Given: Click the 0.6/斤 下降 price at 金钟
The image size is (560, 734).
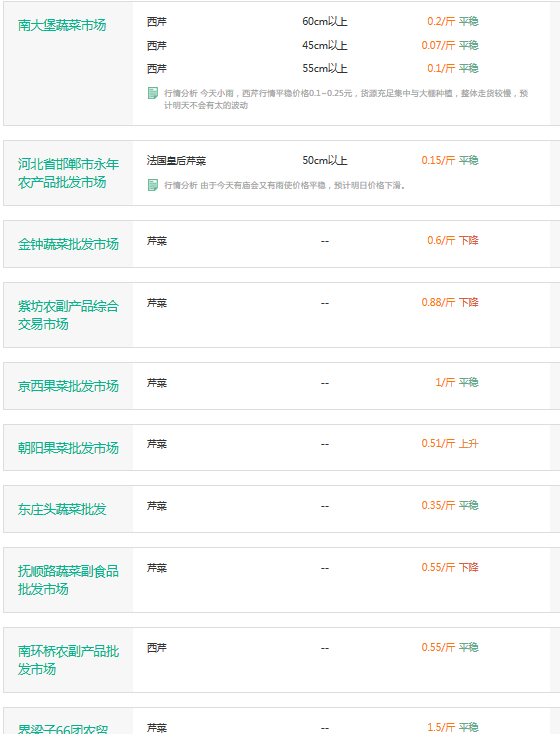Looking at the screenshot, I should pos(452,241).
